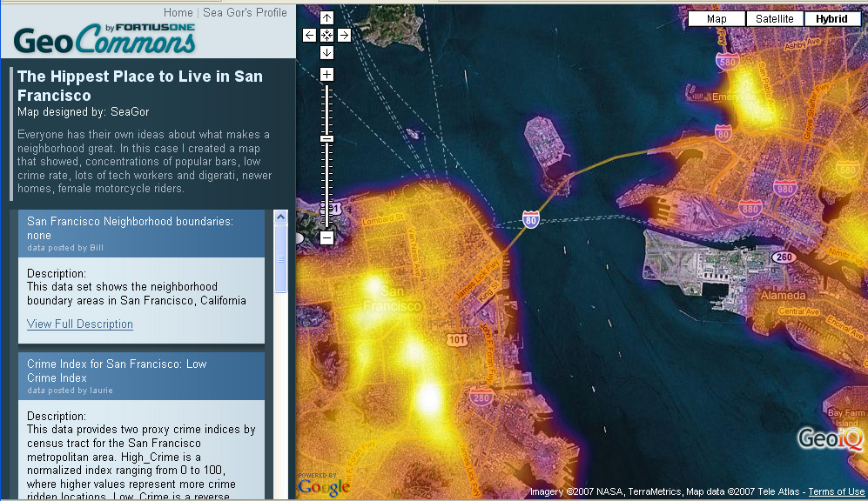Viewport: 868px width, 501px height.
Task: Zoom in with the plus button
Action: [x=326, y=75]
